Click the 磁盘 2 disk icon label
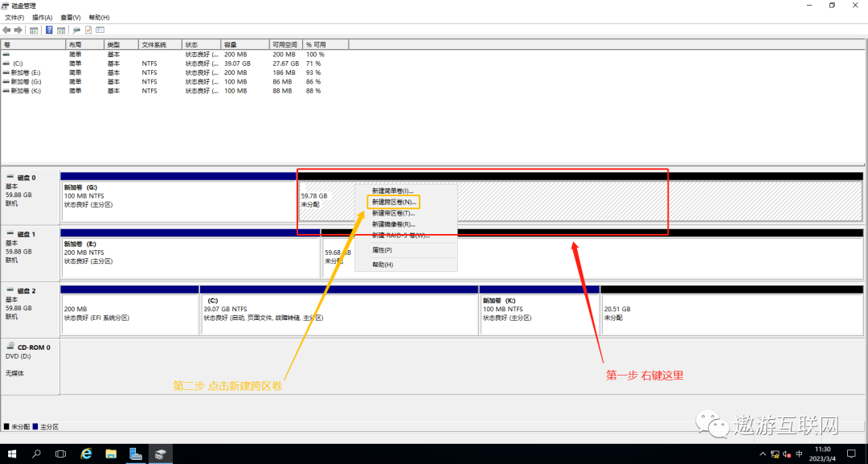Viewport: 868px width, 464px height. pyautogui.click(x=21, y=290)
